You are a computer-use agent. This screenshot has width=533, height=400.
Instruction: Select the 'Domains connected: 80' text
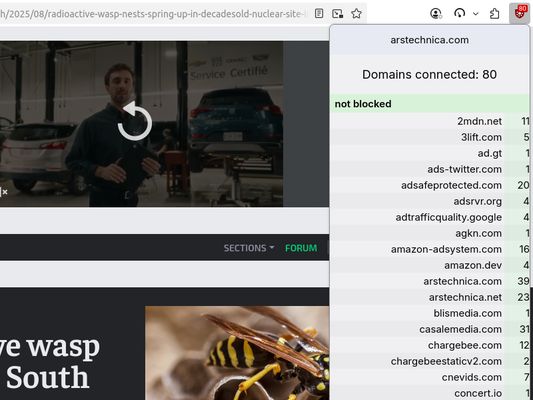coord(429,74)
